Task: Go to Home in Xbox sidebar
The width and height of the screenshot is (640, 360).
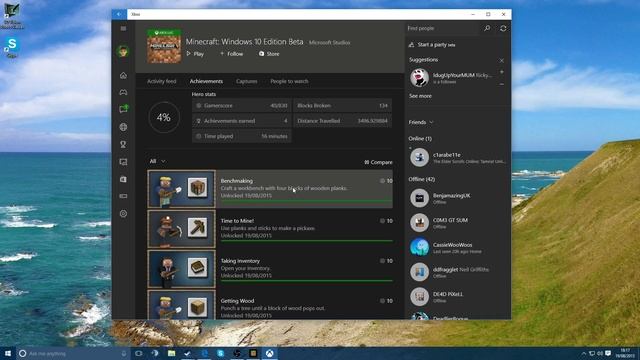Action: pos(123,76)
